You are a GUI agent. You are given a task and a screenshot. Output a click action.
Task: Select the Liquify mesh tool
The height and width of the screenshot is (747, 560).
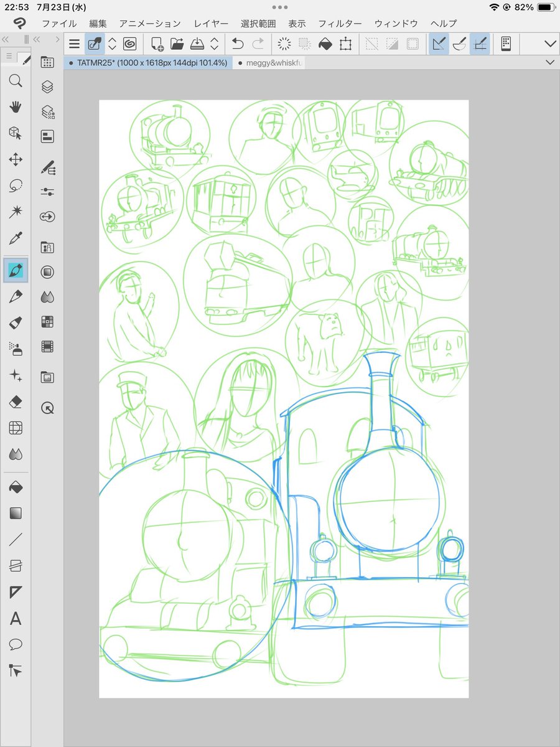tap(16, 428)
